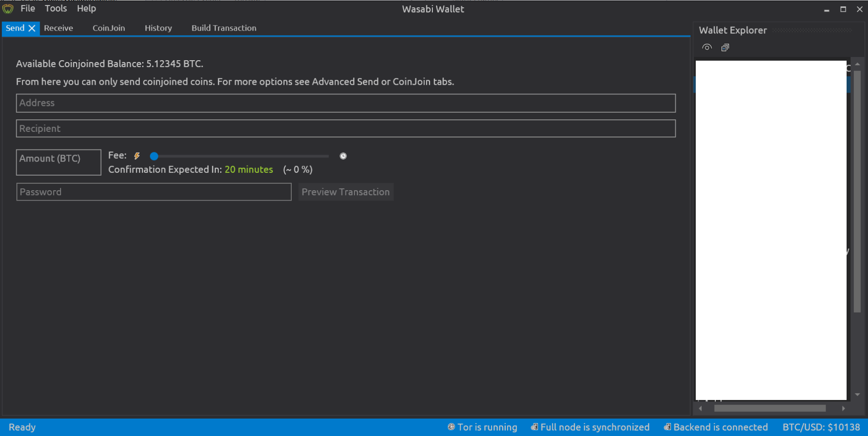Click the Wallet Explorer scroll-left arrow

click(x=700, y=408)
